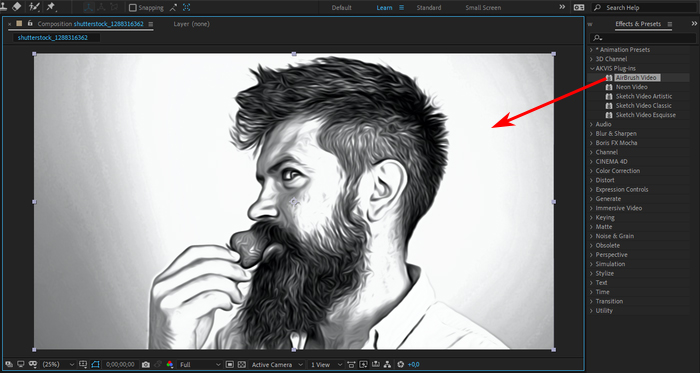Select the AirBrush Video effect
This screenshot has width=700, height=373.
636,78
